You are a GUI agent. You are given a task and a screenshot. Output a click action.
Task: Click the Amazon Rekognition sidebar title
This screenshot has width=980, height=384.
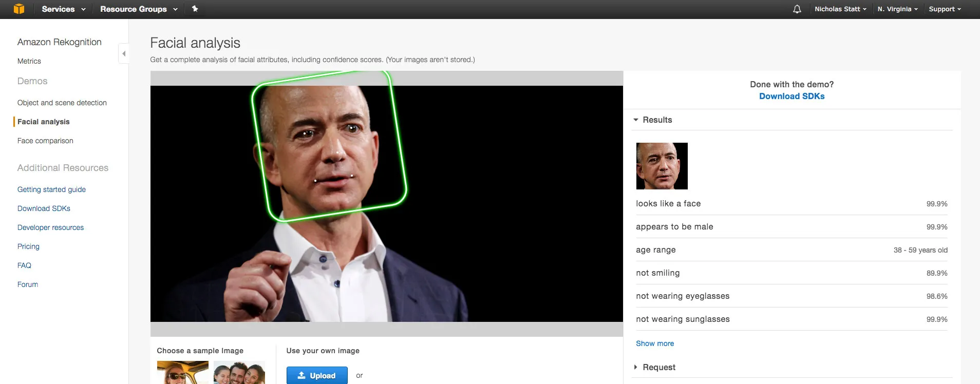(x=59, y=42)
